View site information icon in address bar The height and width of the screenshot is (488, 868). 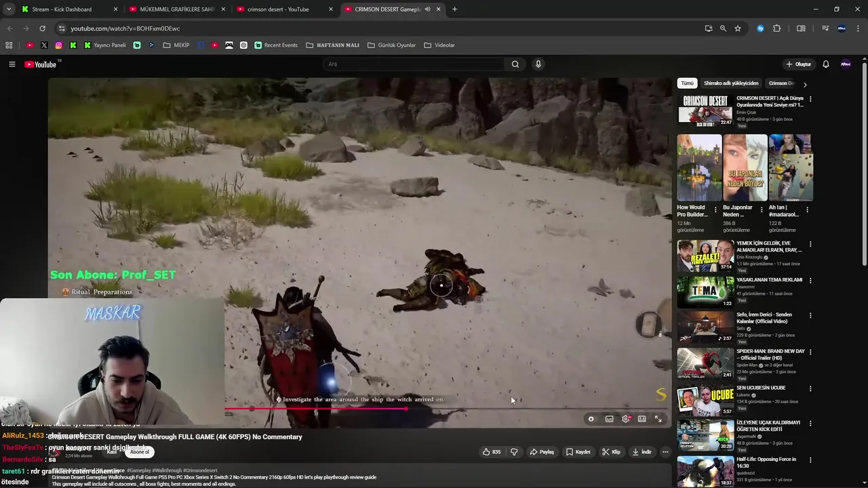pyautogui.click(x=62, y=28)
